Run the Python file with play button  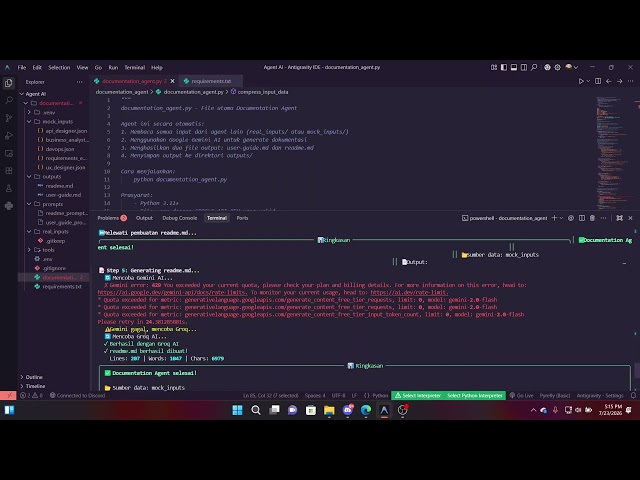[x=581, y=81]
